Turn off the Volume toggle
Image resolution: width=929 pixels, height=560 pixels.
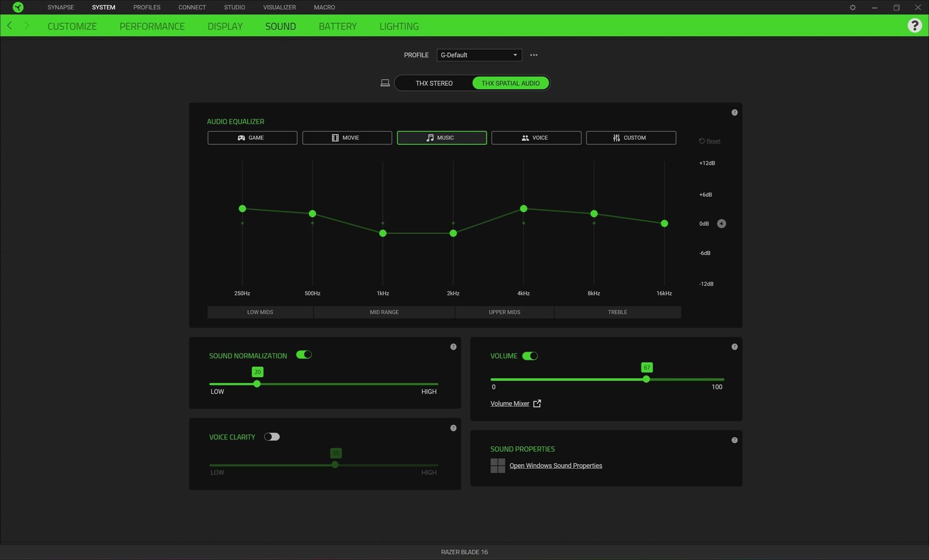click(530, 356)
